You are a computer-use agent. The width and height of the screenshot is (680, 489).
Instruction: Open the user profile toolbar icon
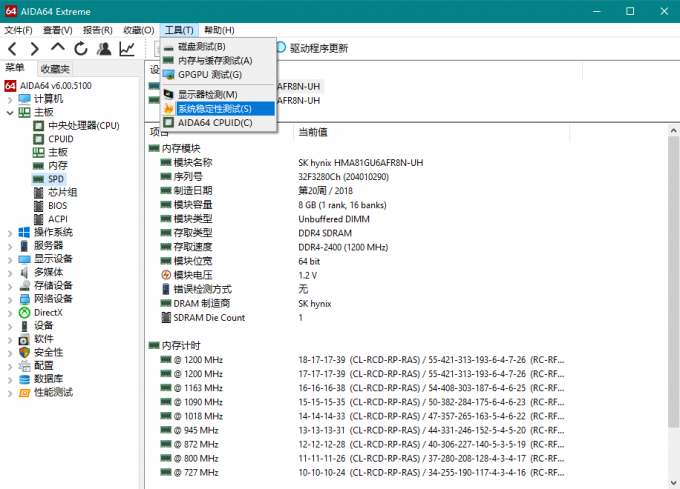click(x=104, y=49)
